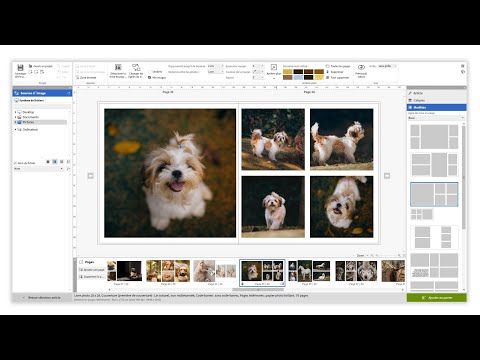Click the page strip horizontal scrollbar
Image resolution: width=480 pixels, height=360 pixels.
click(258, 289)
